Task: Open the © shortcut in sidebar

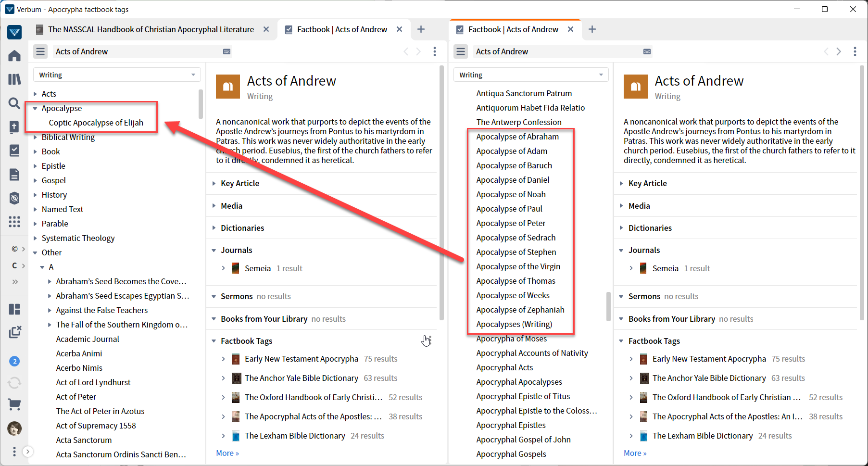Action: pyautogui.click(x=15, y=249)
